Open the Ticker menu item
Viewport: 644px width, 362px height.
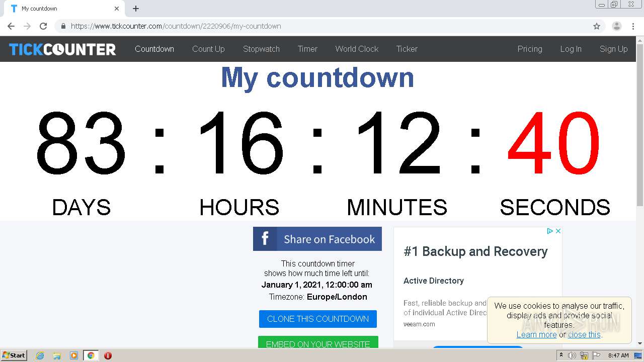pyautogui.click(x=407, y=49)
